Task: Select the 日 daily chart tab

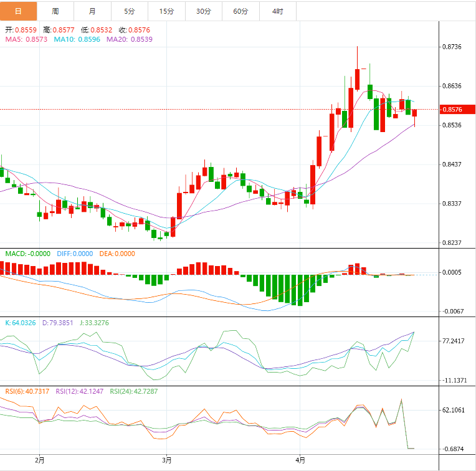Action: 18,11
